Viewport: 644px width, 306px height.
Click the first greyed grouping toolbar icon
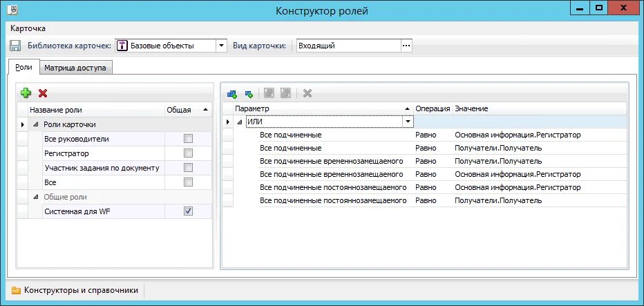point(269,93)
